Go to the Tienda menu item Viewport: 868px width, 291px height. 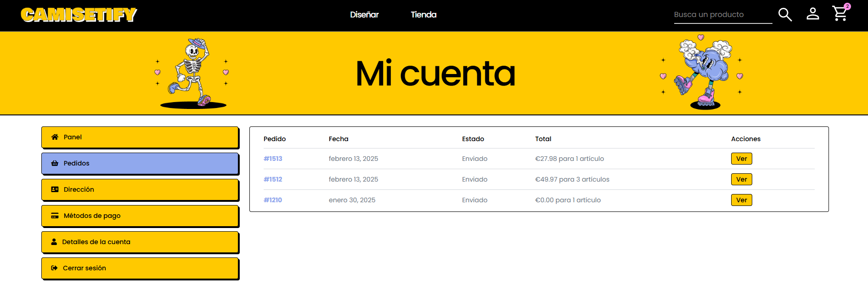423,15
